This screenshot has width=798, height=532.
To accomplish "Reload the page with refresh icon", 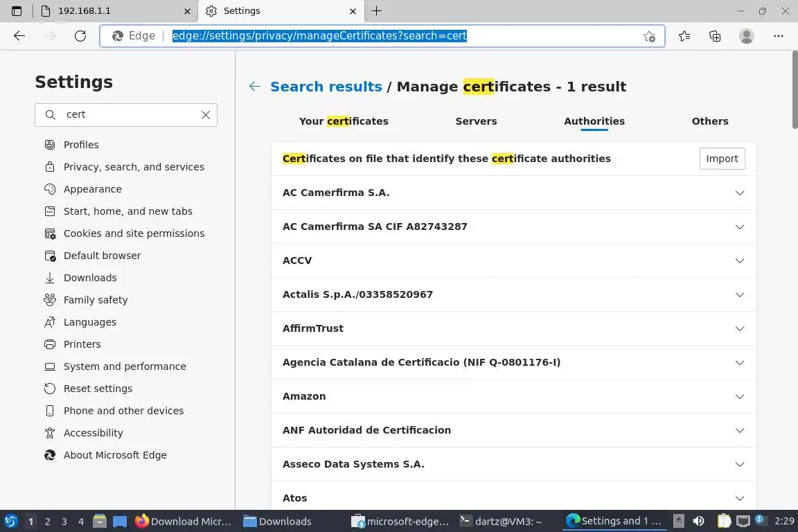I will click(80, 35).
